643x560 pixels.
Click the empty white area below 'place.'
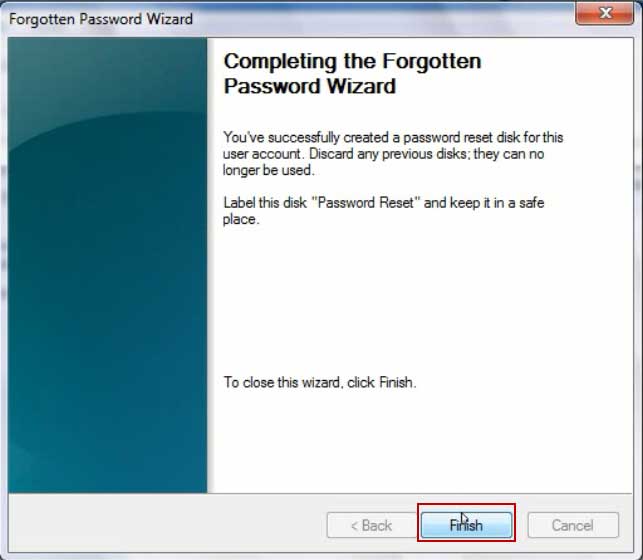418,299
